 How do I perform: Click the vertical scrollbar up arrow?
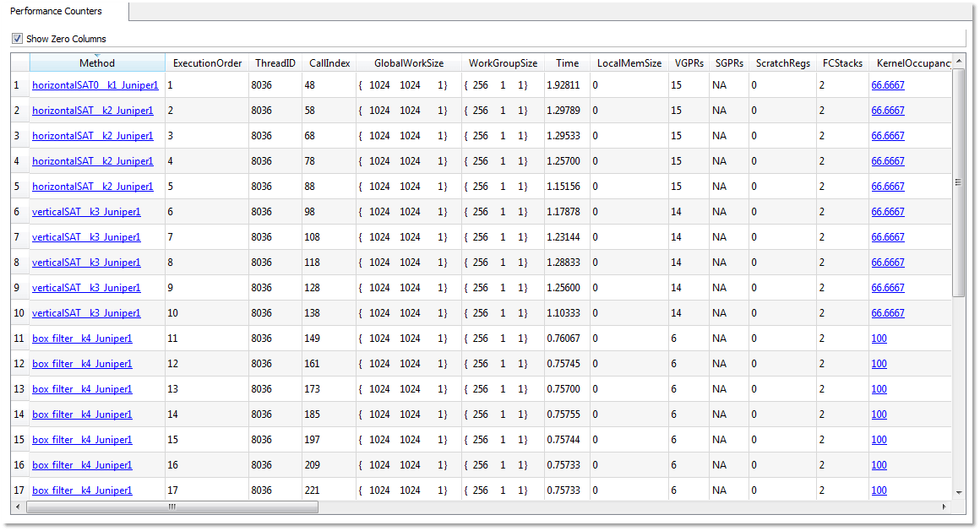point(959,61)
